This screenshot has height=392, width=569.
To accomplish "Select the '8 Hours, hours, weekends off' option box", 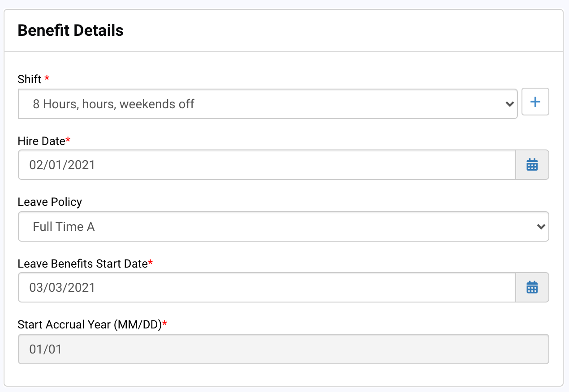I will pos(268,104).
